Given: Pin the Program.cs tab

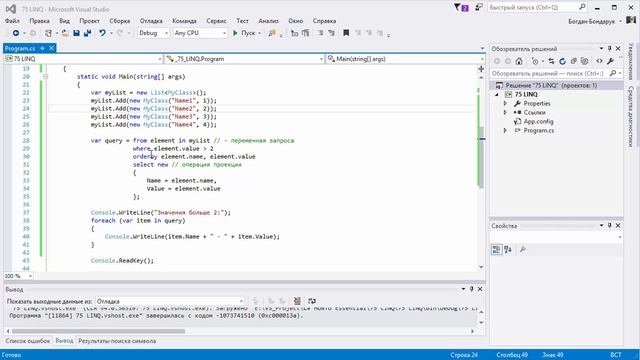Looking at the screenshot, I should pos(42,48).
